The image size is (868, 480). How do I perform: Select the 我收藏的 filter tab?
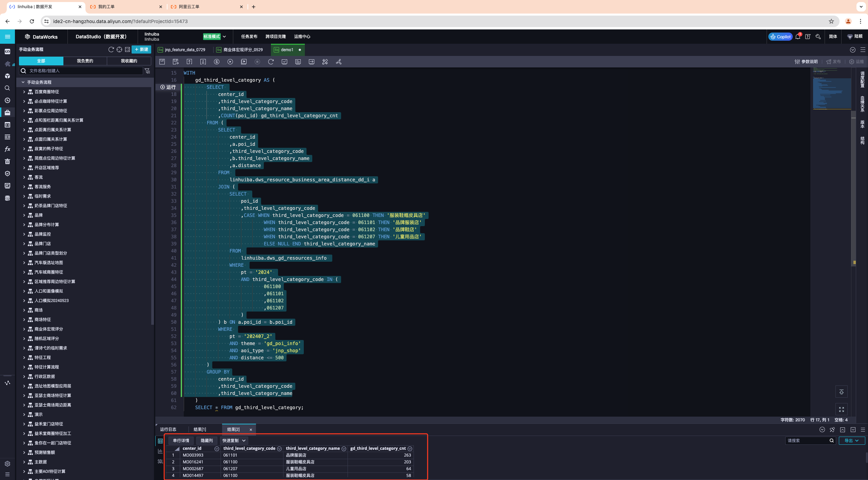[129, 61]
